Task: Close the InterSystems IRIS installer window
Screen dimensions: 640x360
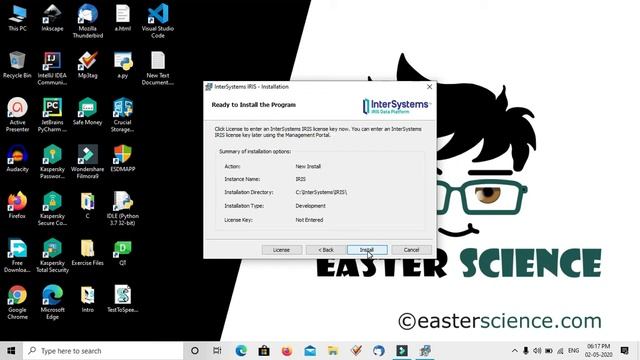Action: (x=429, y=87)
